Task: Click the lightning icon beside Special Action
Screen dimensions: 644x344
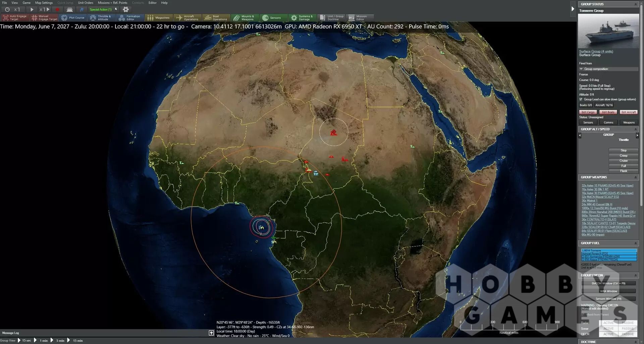Action: [116, 9]
